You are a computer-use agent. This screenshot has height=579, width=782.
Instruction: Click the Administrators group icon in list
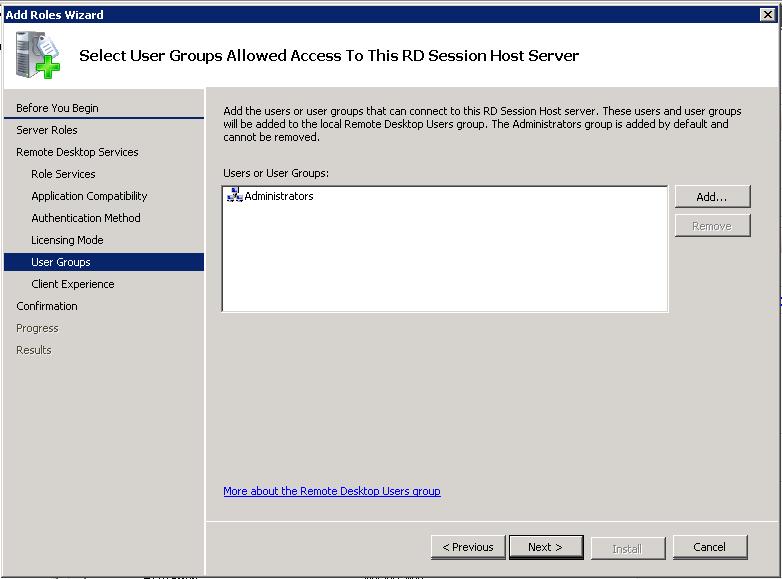(x=235, y=196)
